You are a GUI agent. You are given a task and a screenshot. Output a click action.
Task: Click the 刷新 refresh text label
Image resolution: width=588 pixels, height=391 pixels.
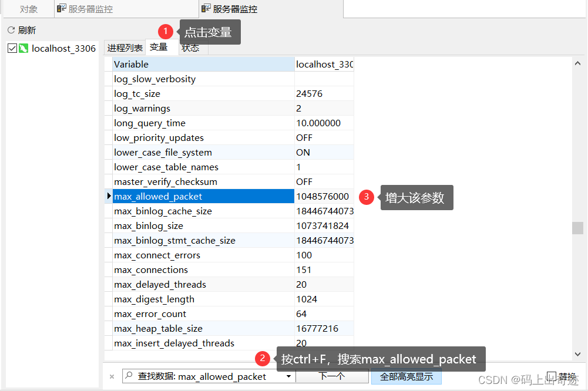click(x=27, y=29)
